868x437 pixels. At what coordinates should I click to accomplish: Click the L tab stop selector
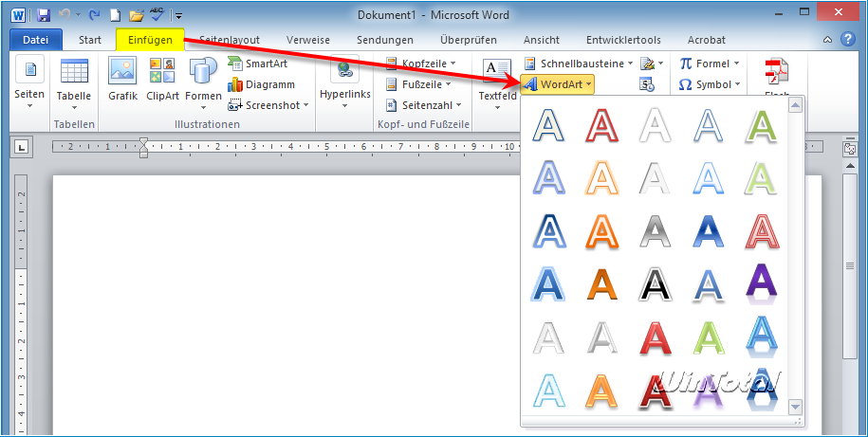(x=22, y=147)
